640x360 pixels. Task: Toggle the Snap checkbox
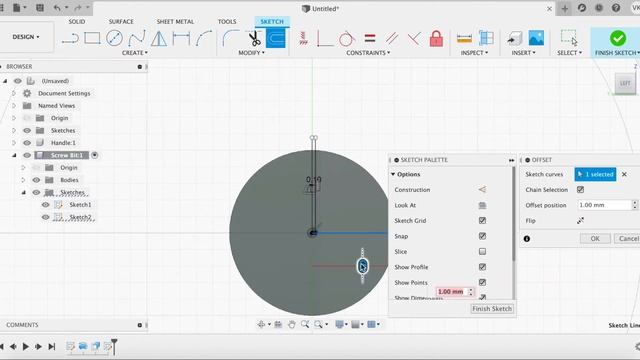482,236
